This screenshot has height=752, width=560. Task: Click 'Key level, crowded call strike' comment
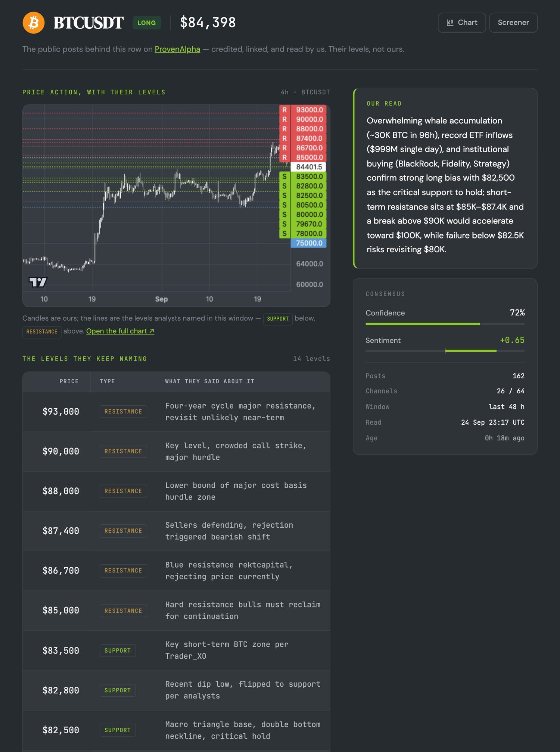point(236,452)
